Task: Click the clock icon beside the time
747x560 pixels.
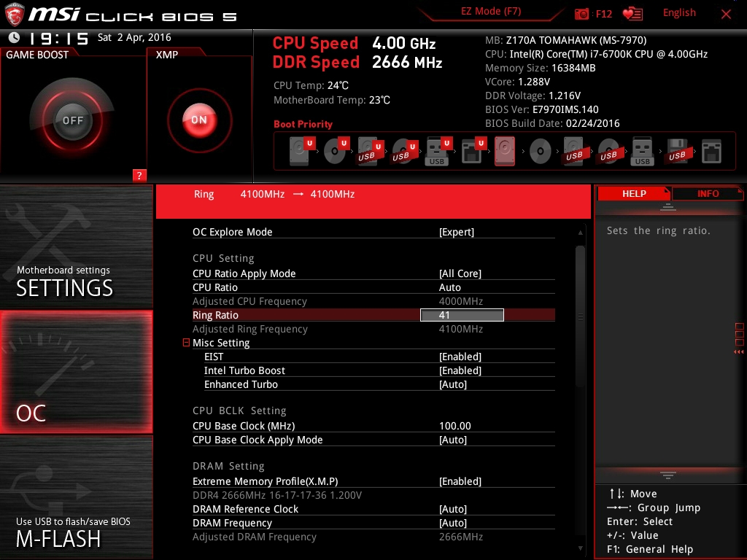Action: 15,38
